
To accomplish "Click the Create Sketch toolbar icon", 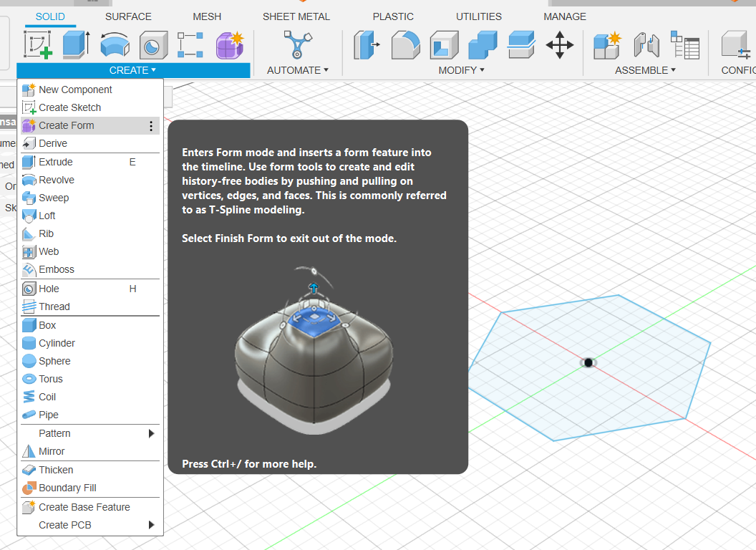I will tap(38, 45).
